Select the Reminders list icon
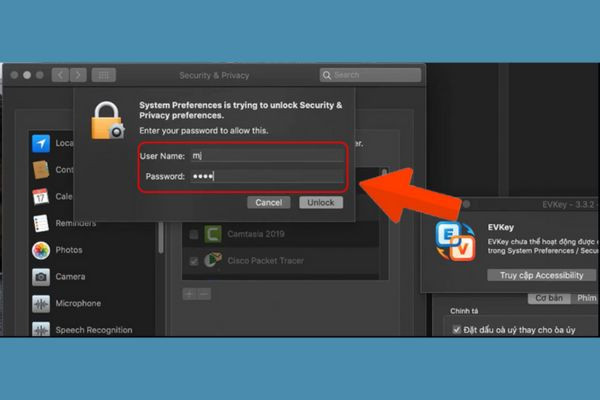Image resolution: width=600 pixels, height=400 pixels. tap(41, 223)
